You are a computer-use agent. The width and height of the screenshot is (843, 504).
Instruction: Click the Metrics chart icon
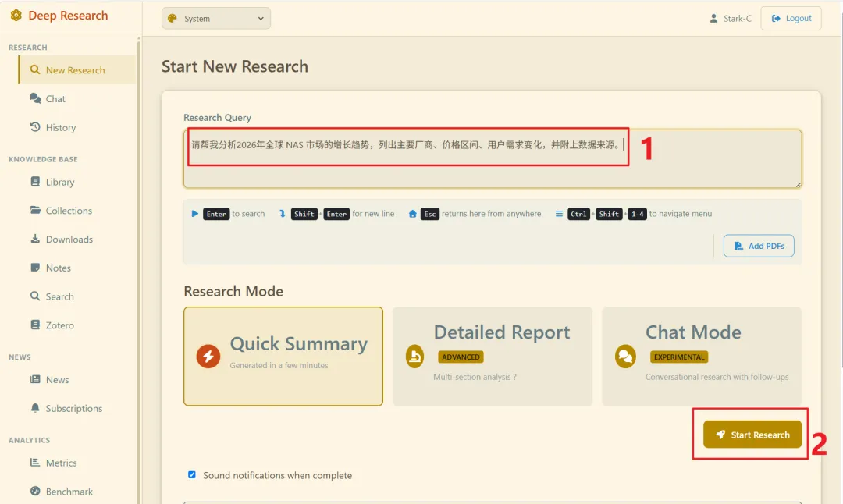click(35, 462)
